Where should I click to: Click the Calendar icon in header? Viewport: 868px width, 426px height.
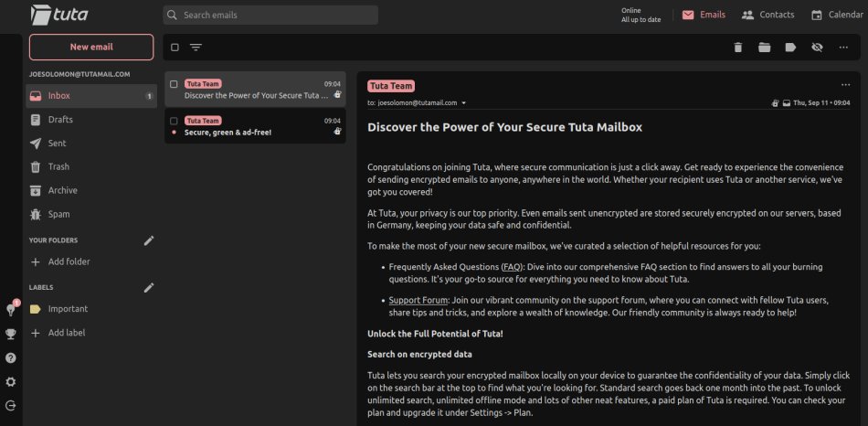pyautogui.click(x=817, y=15)
